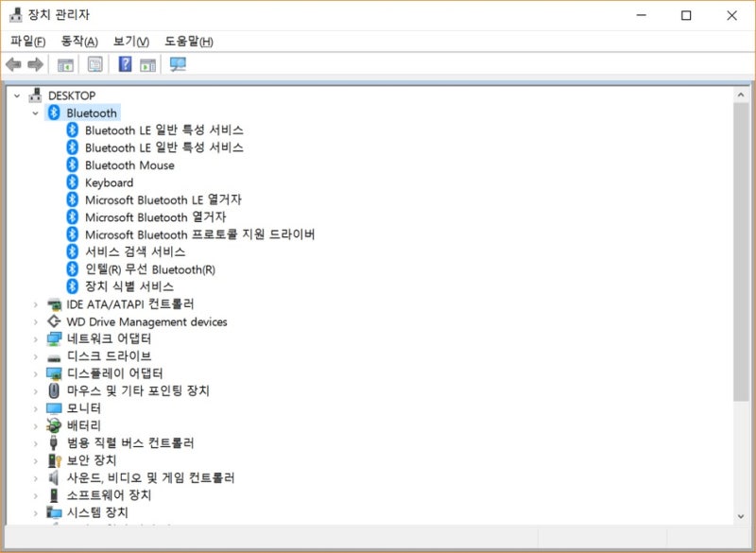Click the 소프트웨어 장치 icon

tap(54, 495)
